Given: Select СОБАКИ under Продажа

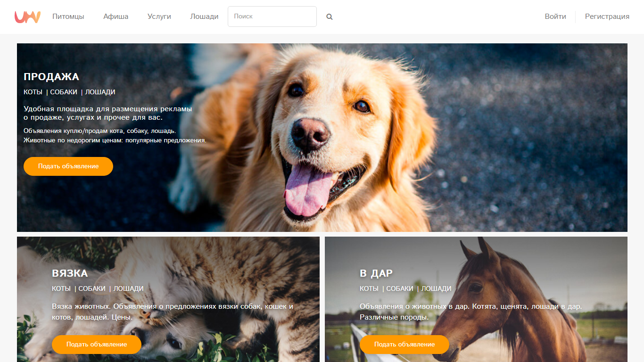Looking at the screenshot, I should (x=64, y=92).
